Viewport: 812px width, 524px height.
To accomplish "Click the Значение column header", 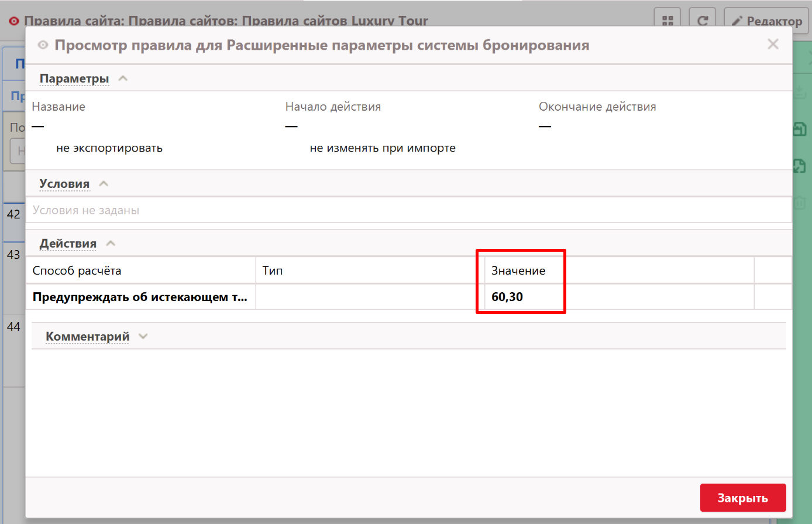I will click(518, 270).
